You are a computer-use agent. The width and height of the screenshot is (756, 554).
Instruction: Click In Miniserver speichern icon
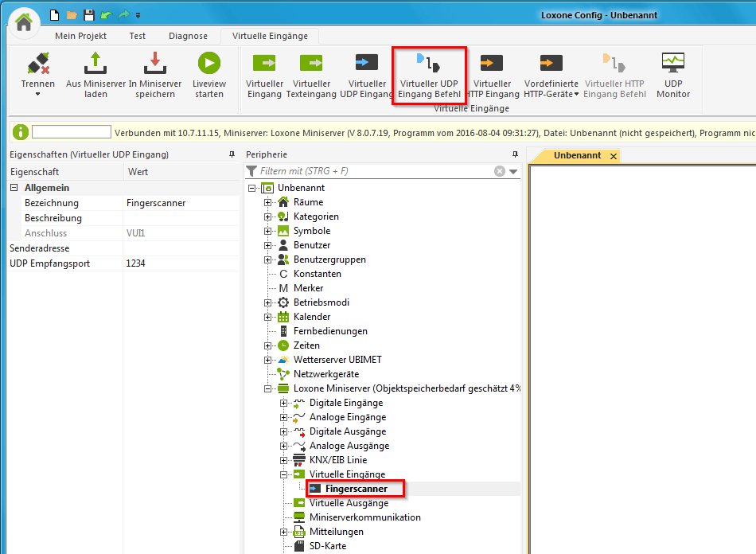(x=155, y=64)
